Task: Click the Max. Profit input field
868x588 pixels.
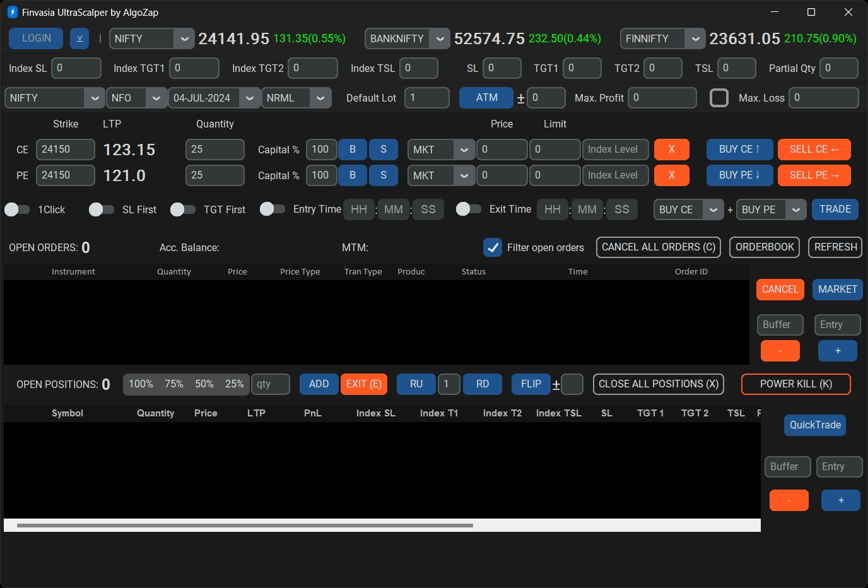Action: pos(662,98)
